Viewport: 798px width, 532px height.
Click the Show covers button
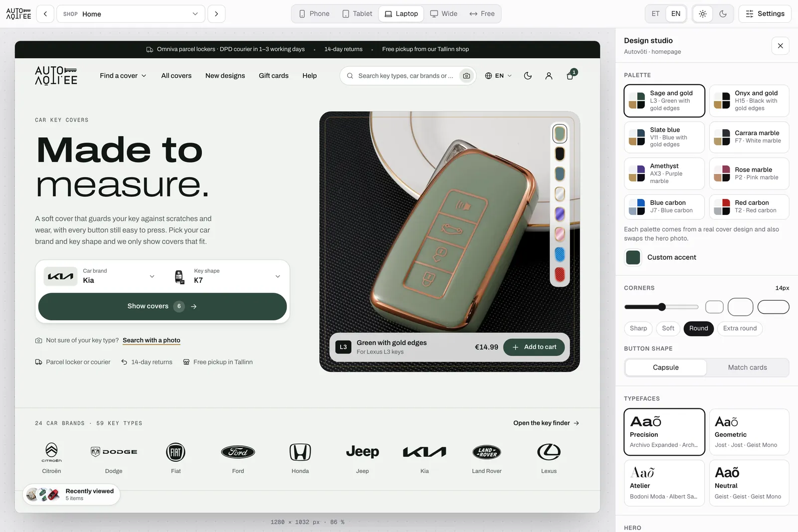pyautogui.click(x=162, y=306)
